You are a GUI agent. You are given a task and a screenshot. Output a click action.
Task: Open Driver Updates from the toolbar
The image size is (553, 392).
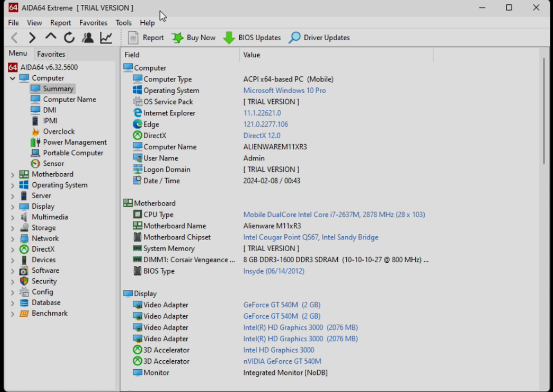pyautogui.click(x=319, y=38)
